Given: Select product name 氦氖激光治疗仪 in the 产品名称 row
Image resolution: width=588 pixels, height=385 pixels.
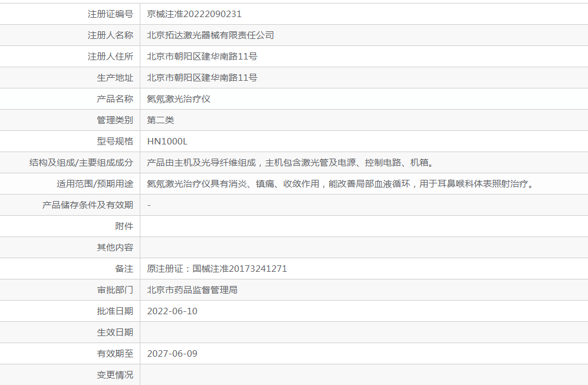Looking at the screenshot, I should click(x=179, y=99).
